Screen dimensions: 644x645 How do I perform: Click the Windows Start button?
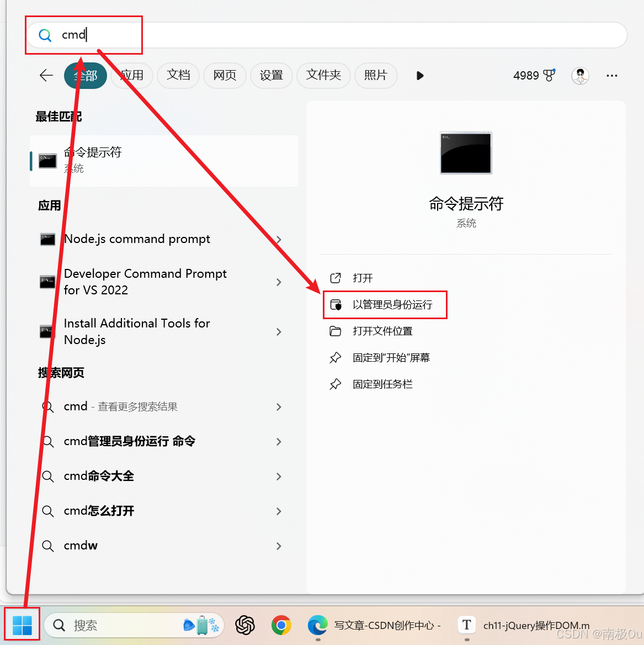tap(22, 625)
